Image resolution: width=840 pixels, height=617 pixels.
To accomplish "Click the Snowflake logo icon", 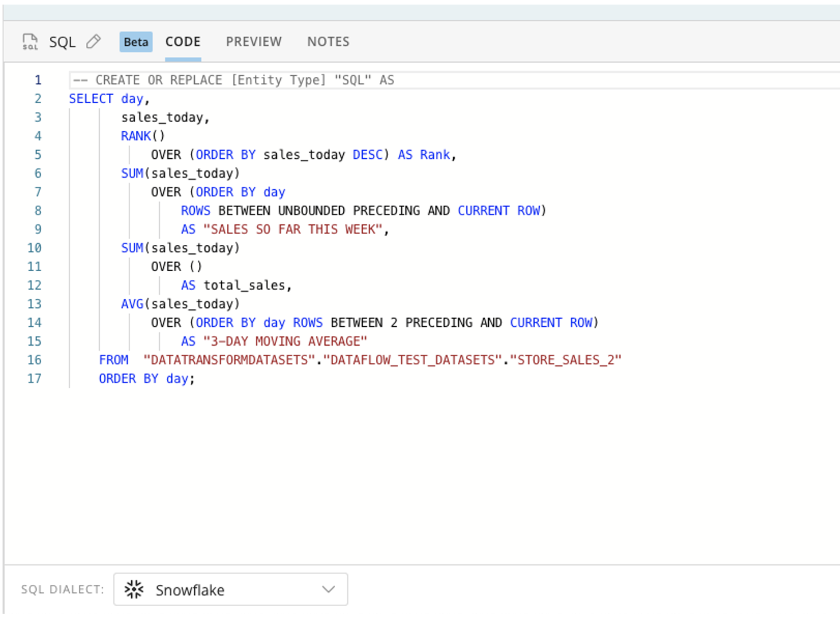I will pos(134,589).
